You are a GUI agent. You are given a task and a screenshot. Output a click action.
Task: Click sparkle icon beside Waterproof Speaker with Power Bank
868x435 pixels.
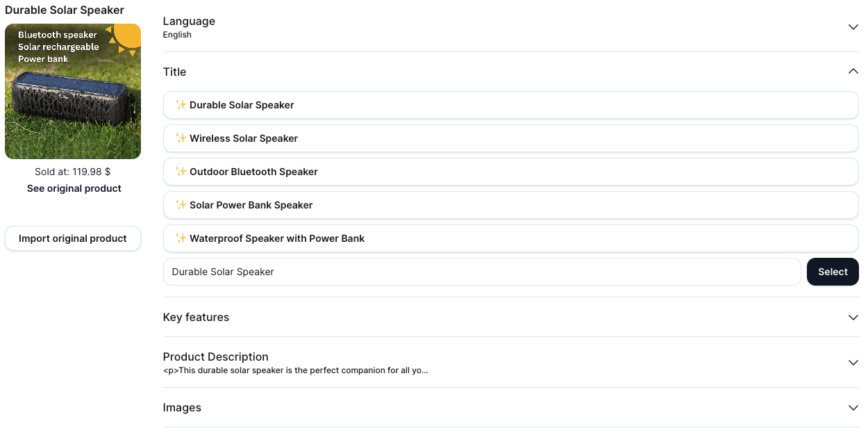click(181, 238)
